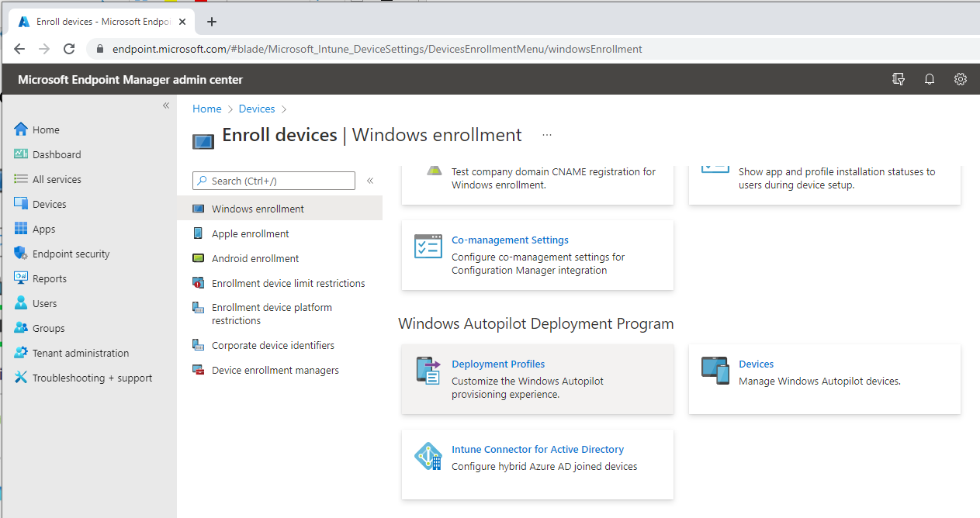
Task: Click the Device enrollment managers icon
Action: point(198,370)
